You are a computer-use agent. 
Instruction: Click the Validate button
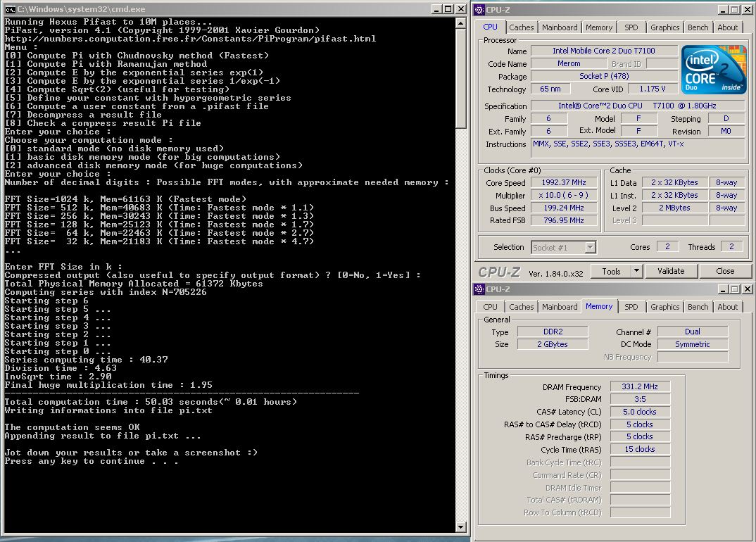tap(671, 271)
